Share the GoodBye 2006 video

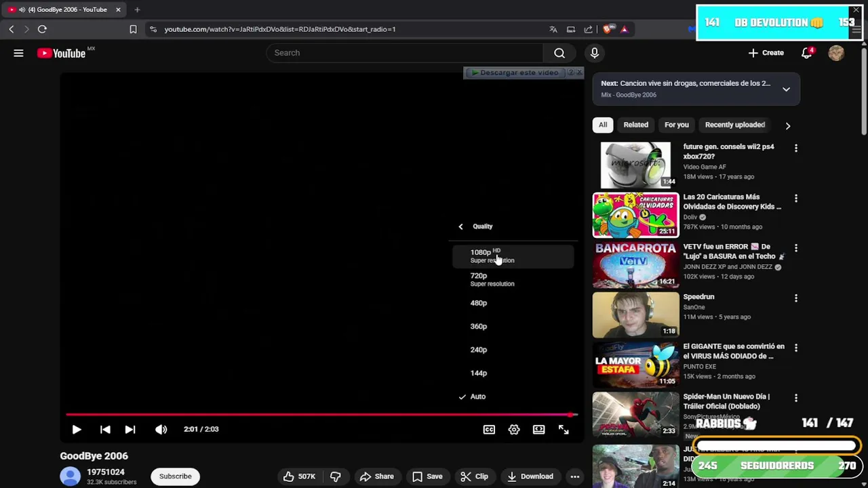pos(377,476)
